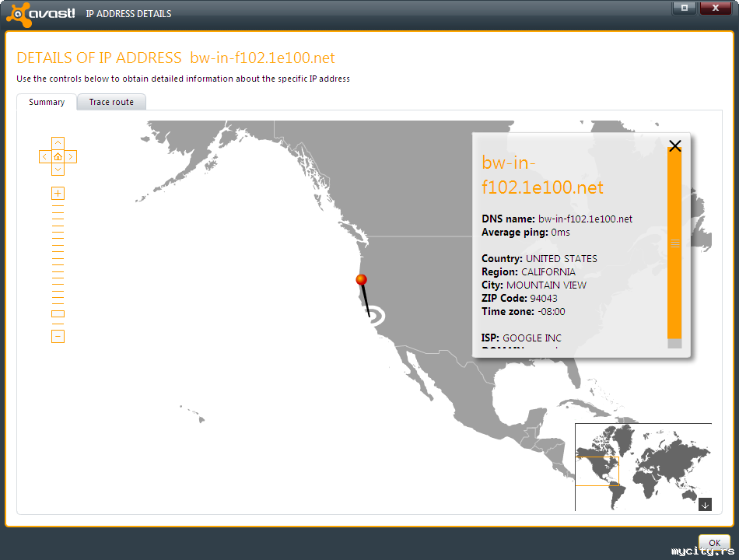Viewport: 739px width, 560px height.
Task: Click the orange scrollbar in the info popup
Action: (x=674, y=243)
